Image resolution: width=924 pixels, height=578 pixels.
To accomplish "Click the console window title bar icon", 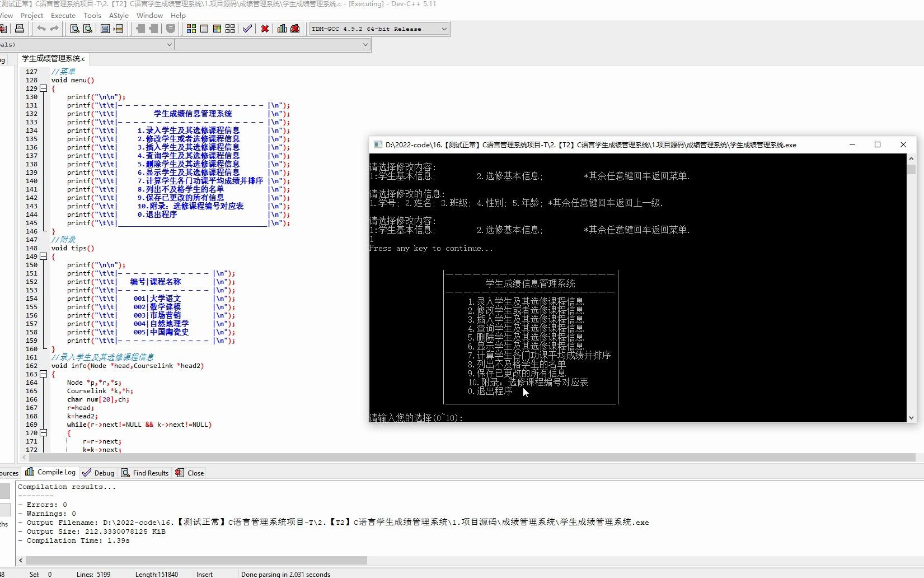I will [378, 144].
